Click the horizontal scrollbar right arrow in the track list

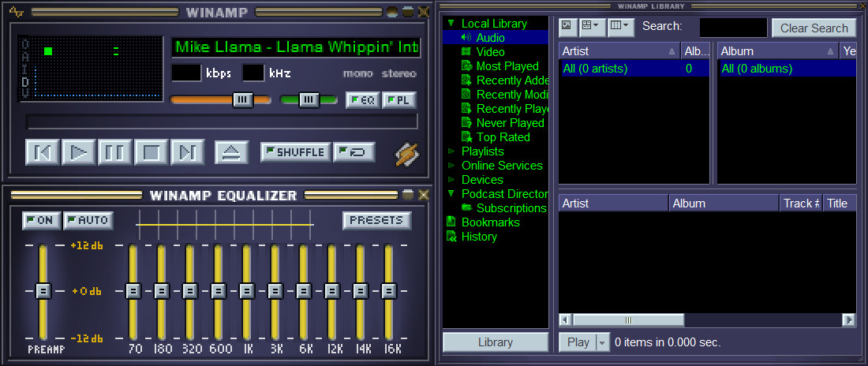[x=848, y=320]
